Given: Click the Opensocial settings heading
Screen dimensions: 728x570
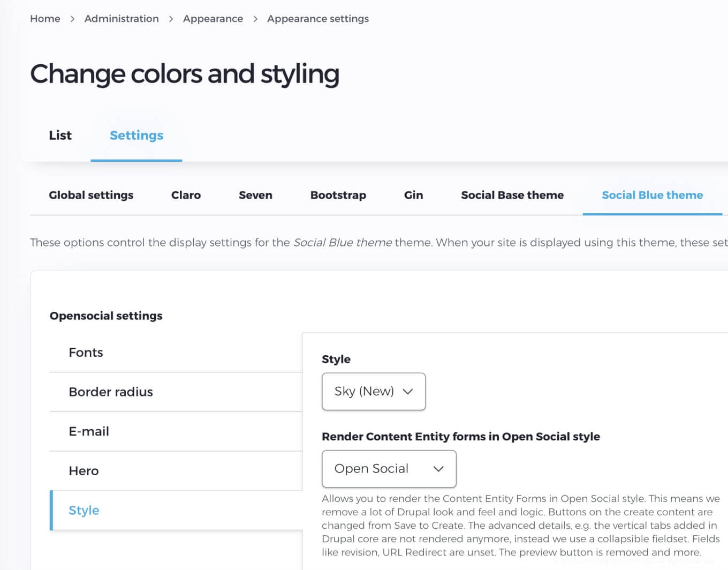Looking at the screenshot, I should click(x=106, y=316).
